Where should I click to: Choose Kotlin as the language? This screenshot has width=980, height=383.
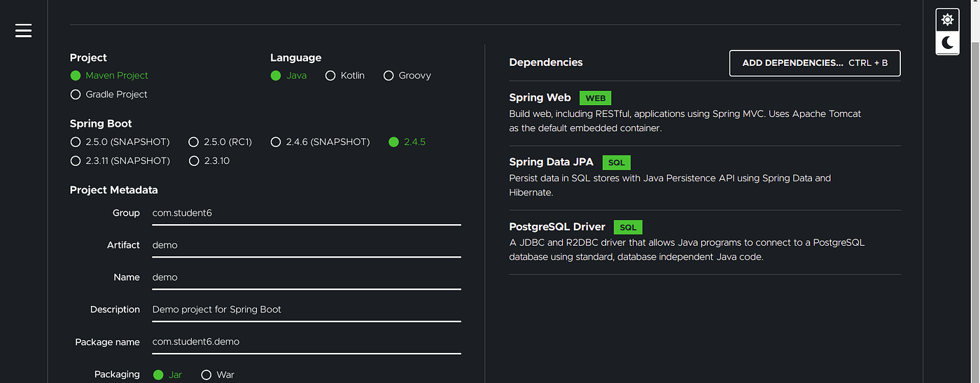pyautogui.click(x=345, y=76)
